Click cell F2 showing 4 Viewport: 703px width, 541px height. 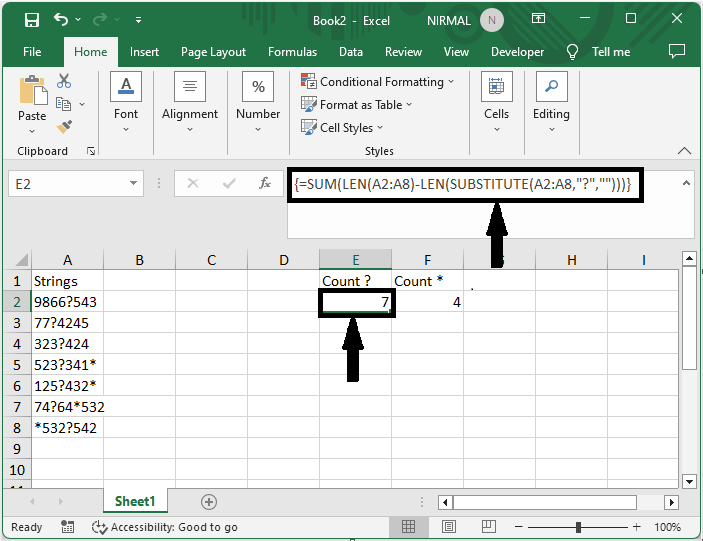428,302
